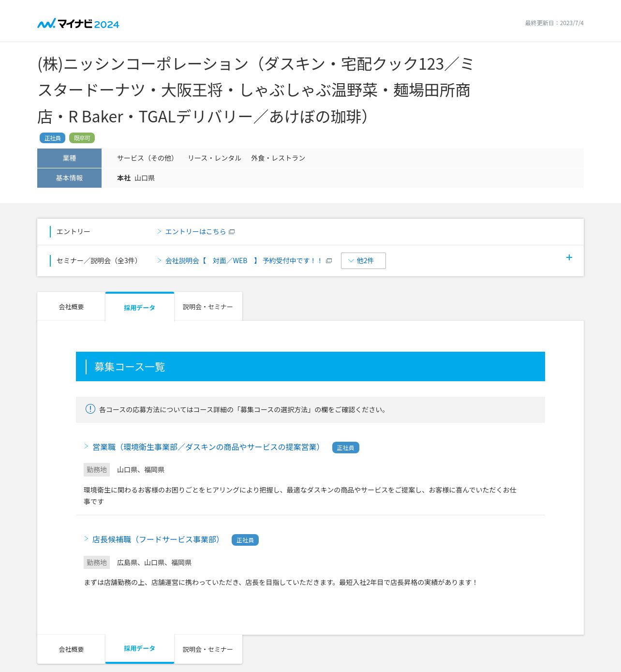Click the arrow icon before 店長候補職 course title
The image size is (621, 672).
pyautogui.click(x=87, y=538)
